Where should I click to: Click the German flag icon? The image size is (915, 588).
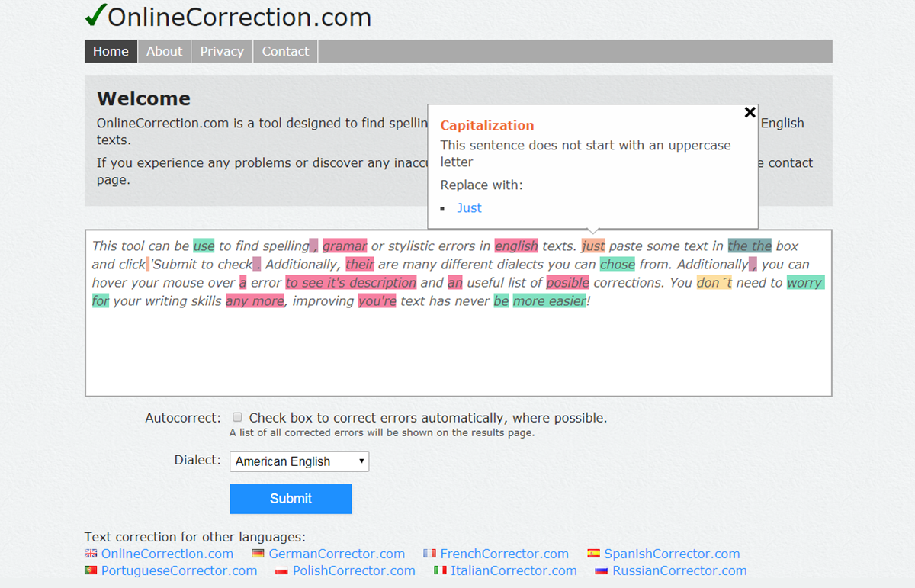tap(258, 554)
